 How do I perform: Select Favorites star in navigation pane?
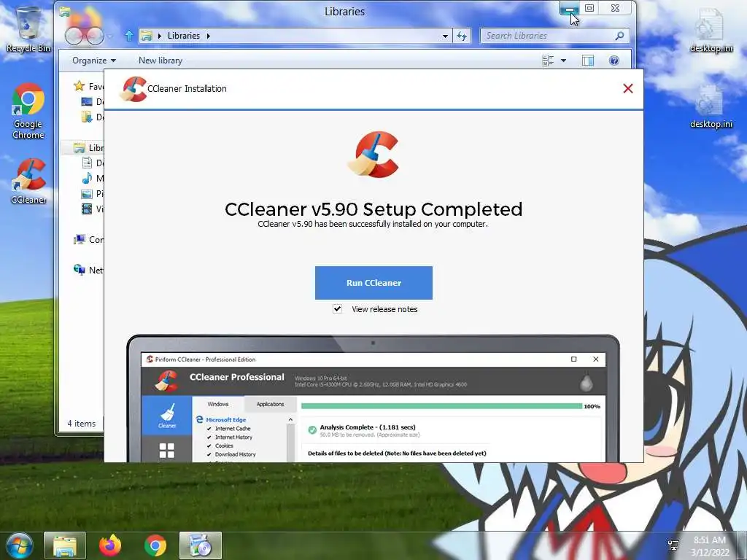79,86
